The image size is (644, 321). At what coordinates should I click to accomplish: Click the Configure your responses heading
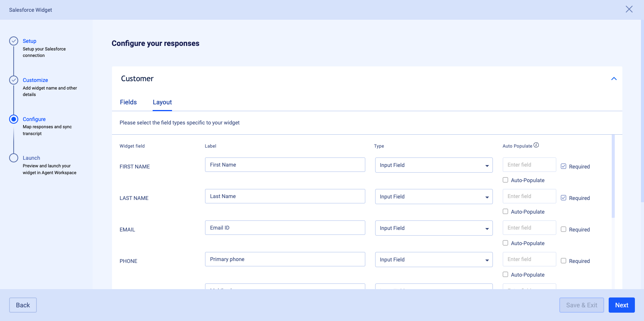[155, 43]
